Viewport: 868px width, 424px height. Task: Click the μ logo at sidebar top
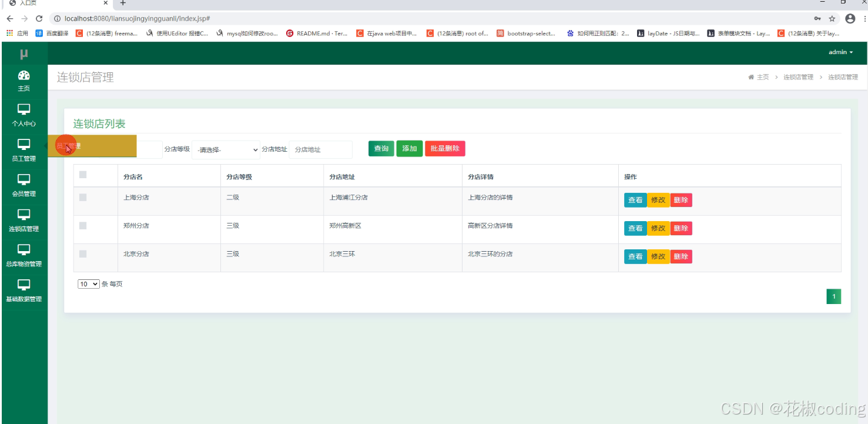click(24, 54)
